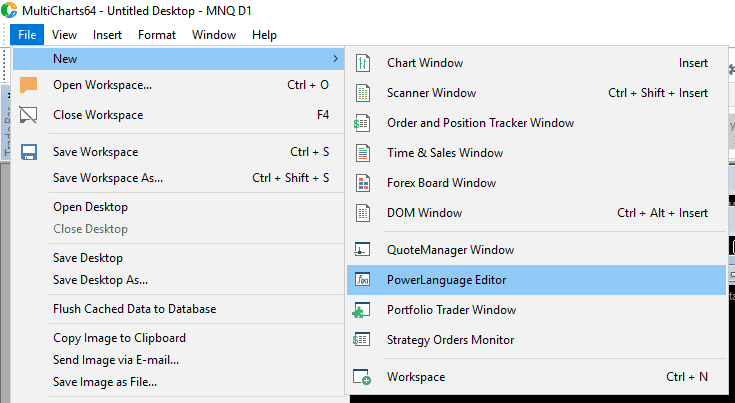The height and width of the screenshot is (403, 735).
Task: Select Save Desktop As...
Action: (179, 280)
